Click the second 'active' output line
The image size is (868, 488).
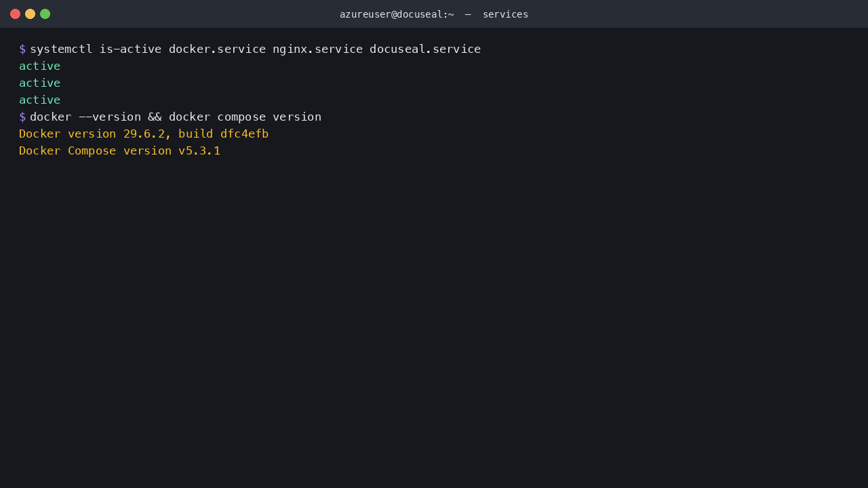(x=39, y=83)
